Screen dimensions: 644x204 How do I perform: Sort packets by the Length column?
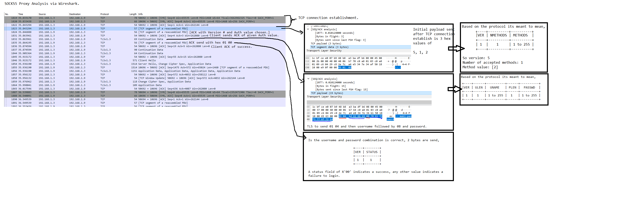point(133,14)
